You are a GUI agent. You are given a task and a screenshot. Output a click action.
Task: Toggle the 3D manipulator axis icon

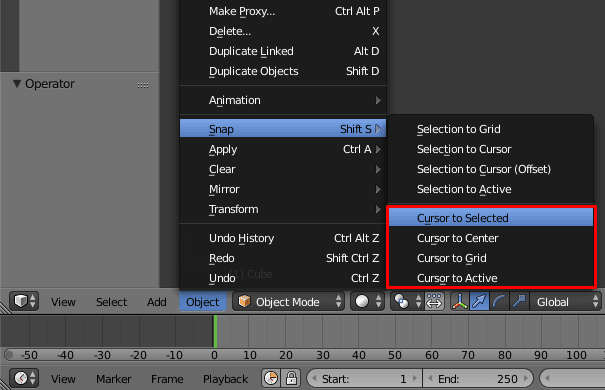460,301
